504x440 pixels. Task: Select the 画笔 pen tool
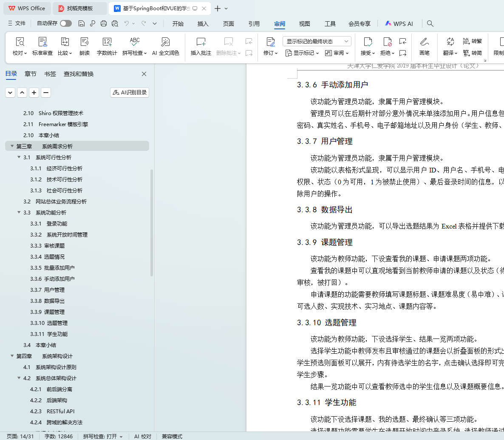click(x=424, y=42)
